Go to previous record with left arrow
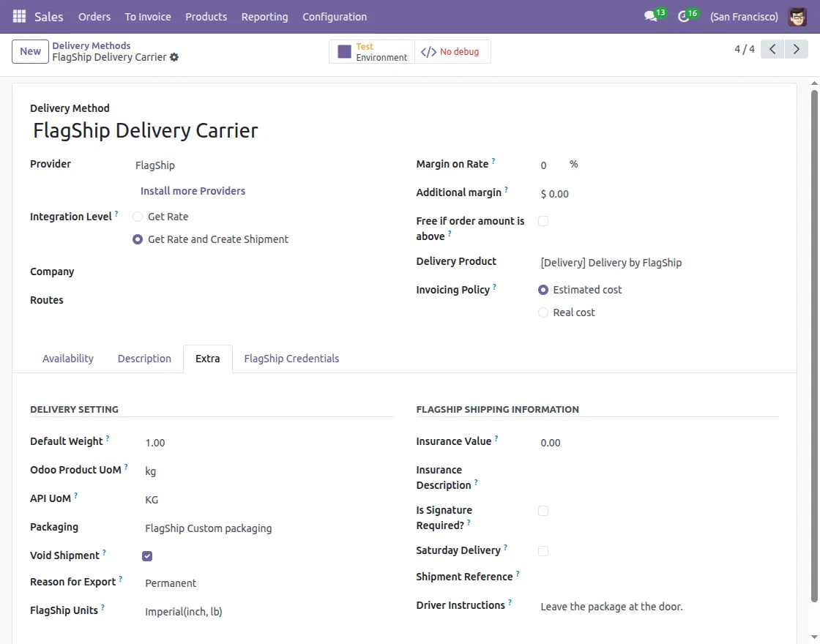The height and width of the screenshot is (644, 820). (x=772, y=48)
